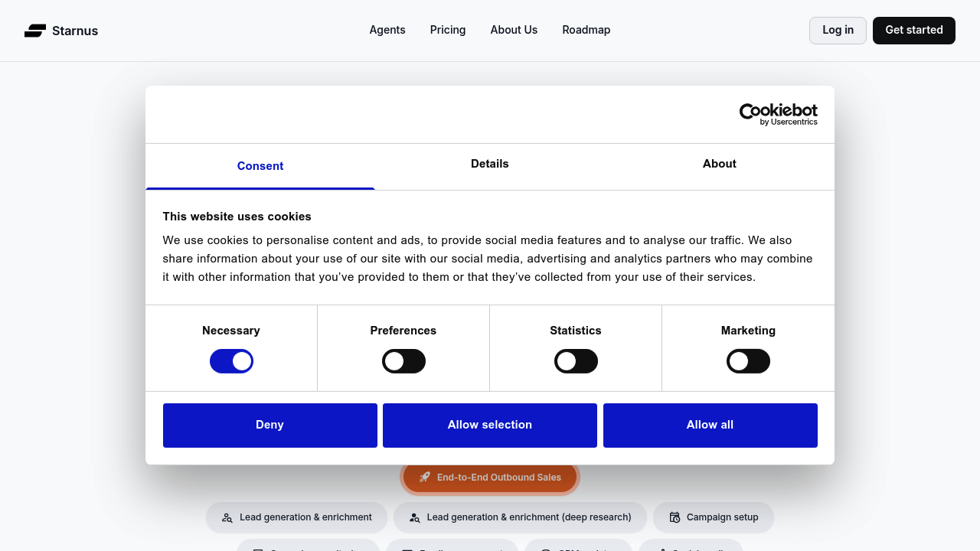Click the Get started button

913,30
